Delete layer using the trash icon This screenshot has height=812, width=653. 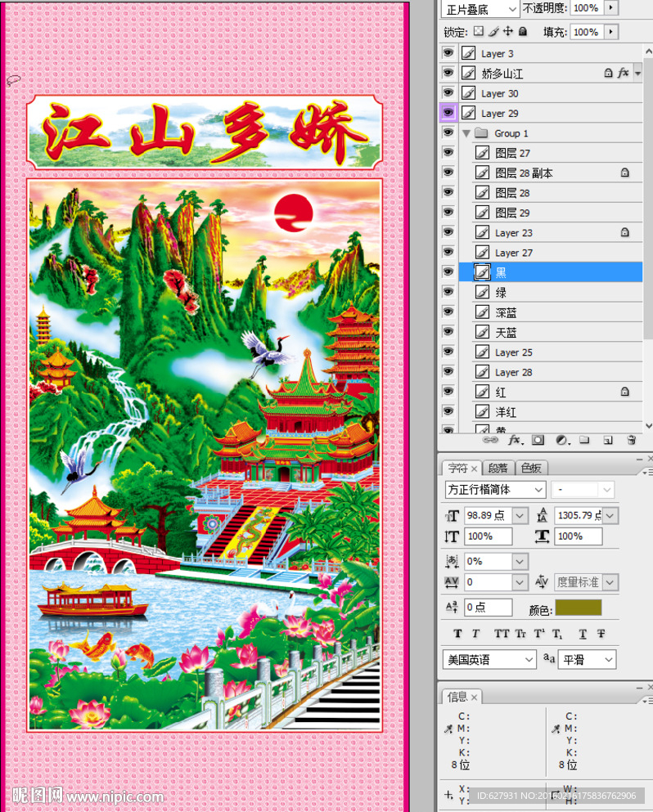tap(631, 440)
